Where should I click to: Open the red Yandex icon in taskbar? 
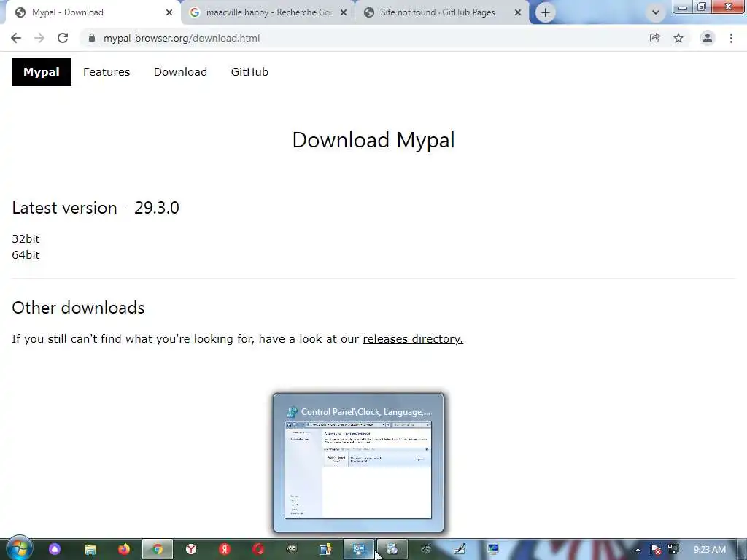pos(225,550)
